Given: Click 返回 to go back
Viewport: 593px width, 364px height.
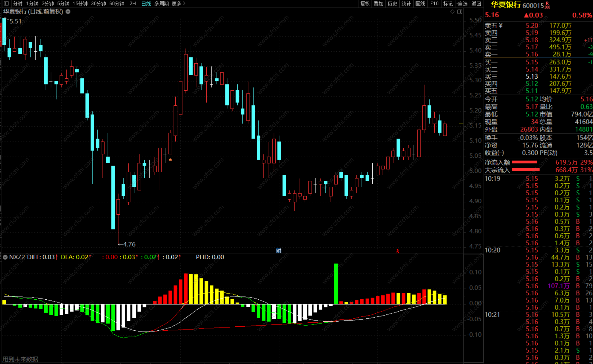Looking at the screenshot, I should pos(476,3).
